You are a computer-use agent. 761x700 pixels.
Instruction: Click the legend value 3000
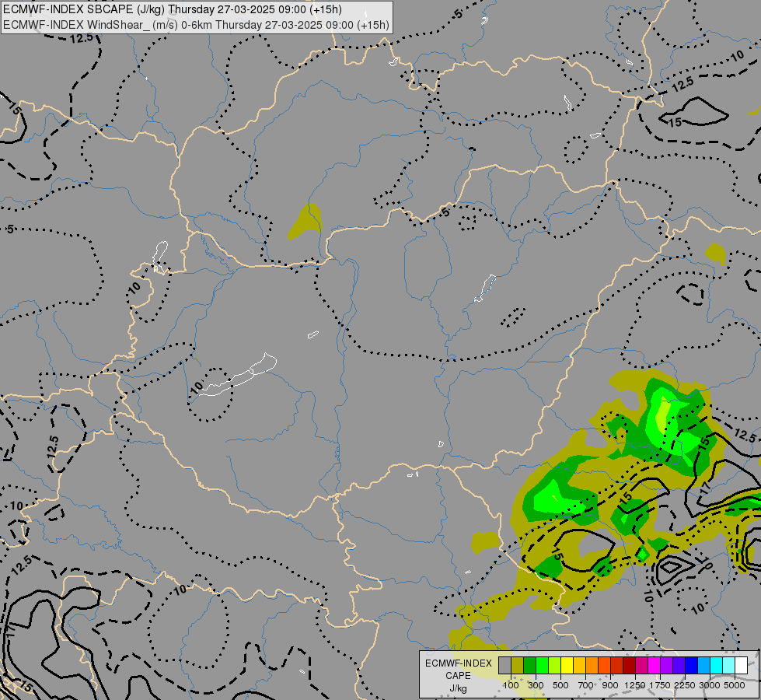pos(710,685)
